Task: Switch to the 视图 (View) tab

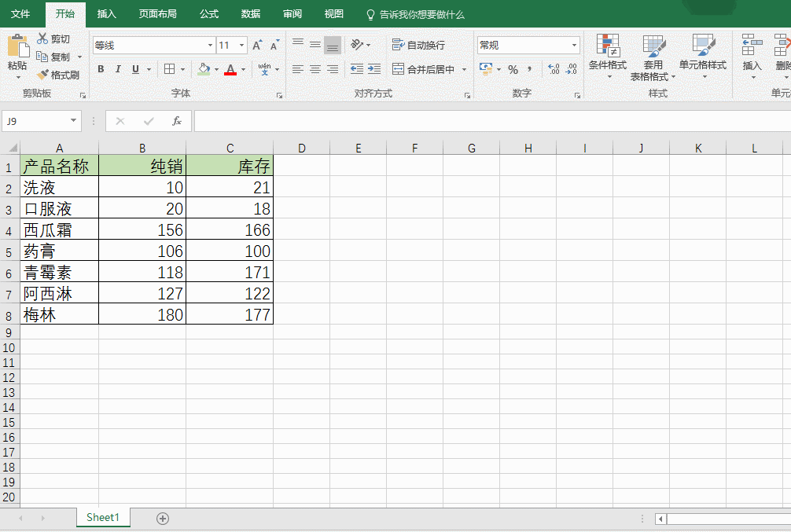Action: pos(333,14)
